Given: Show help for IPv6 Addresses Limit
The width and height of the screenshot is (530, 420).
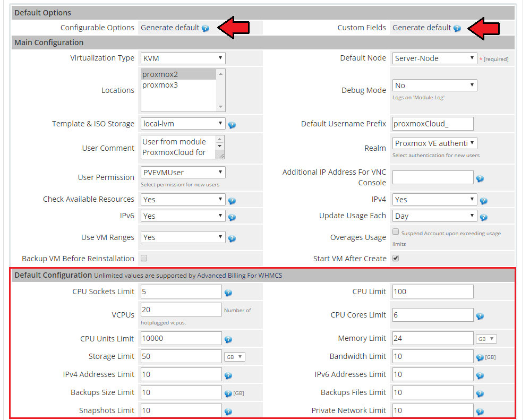Looking at the screenshot, I should [x=480, y=375].
